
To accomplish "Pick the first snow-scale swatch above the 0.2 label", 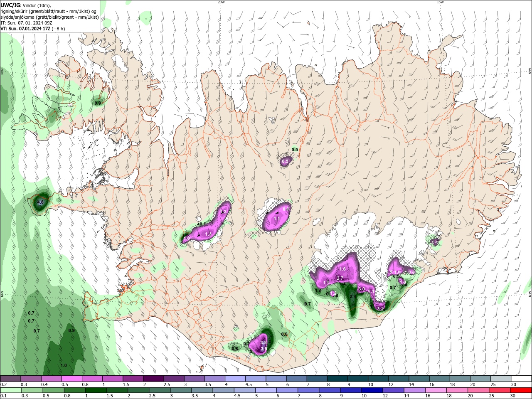I will pos(10,379).
